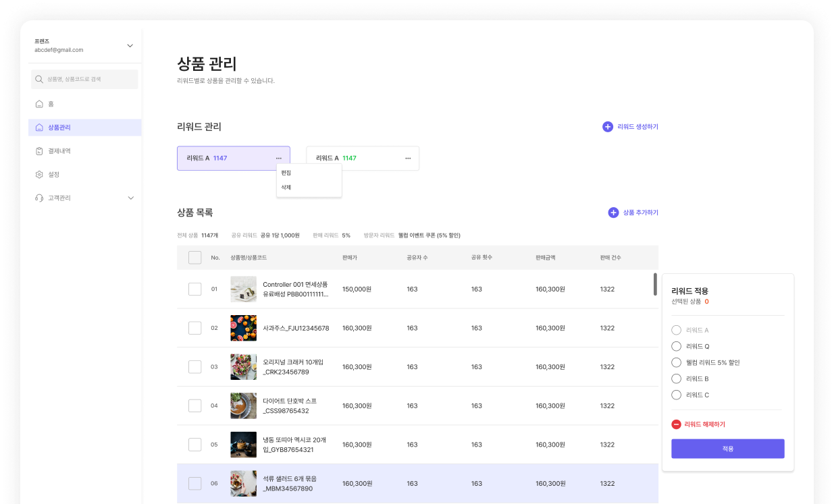Select the purple 리워드 A 1147 card

pyautogui.click(x=234, y=159)
